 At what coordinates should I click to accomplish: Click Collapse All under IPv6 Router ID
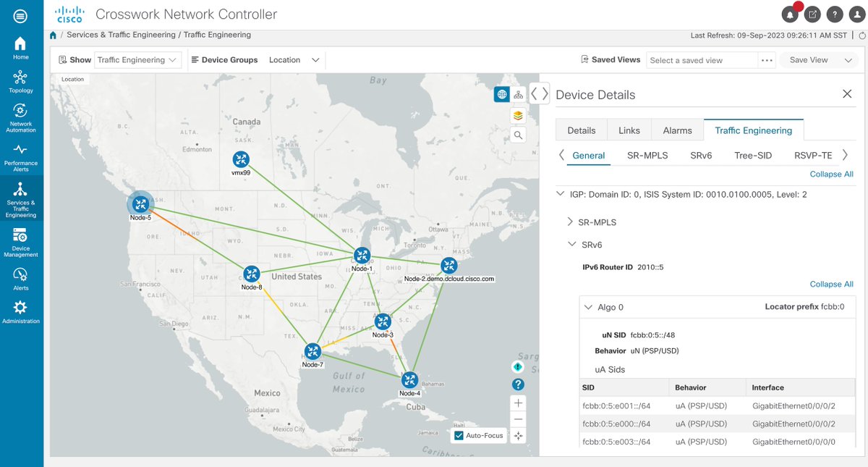coord(831,284)
